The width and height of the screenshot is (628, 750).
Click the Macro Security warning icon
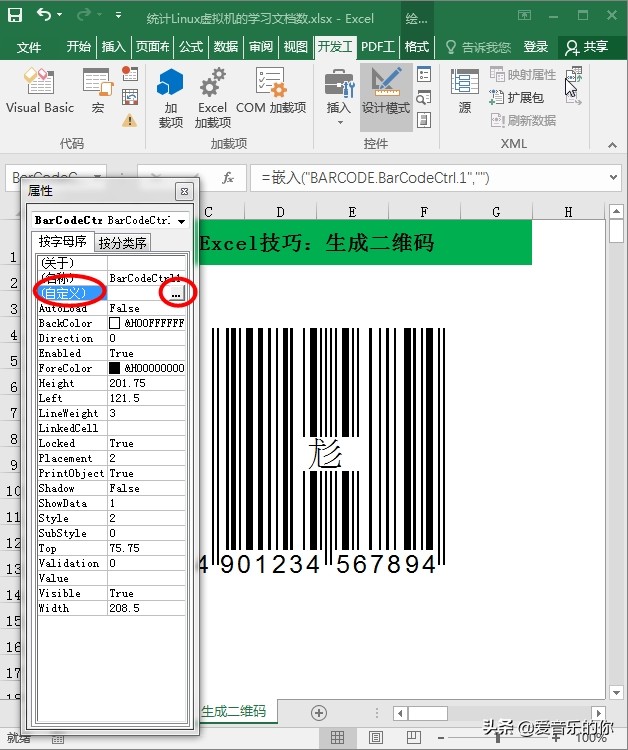click(x=129, y=120)
